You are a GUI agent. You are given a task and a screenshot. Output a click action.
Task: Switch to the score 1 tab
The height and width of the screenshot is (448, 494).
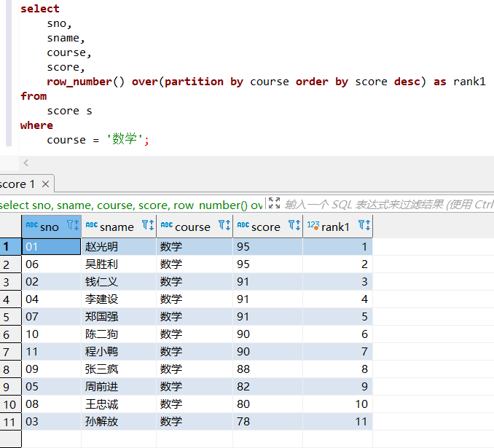coord(17,184)
